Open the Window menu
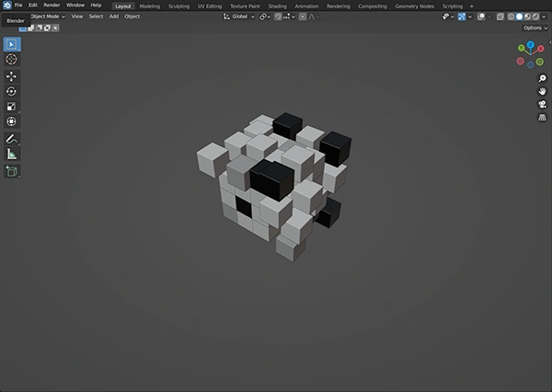This screenshot has width=552, height=392. [x=75, y=6]
